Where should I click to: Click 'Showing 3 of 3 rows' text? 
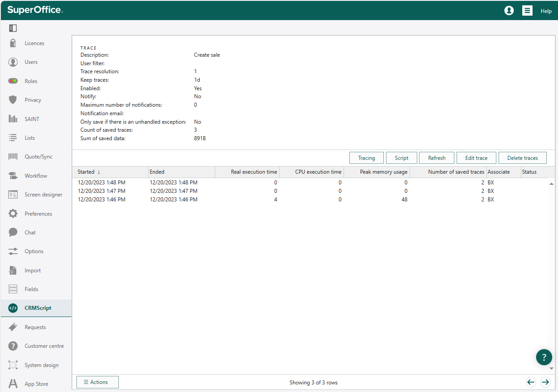[314, 383]
